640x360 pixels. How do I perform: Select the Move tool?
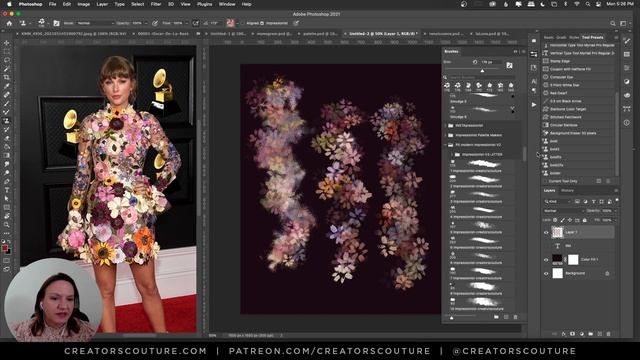tap(7, 43)
